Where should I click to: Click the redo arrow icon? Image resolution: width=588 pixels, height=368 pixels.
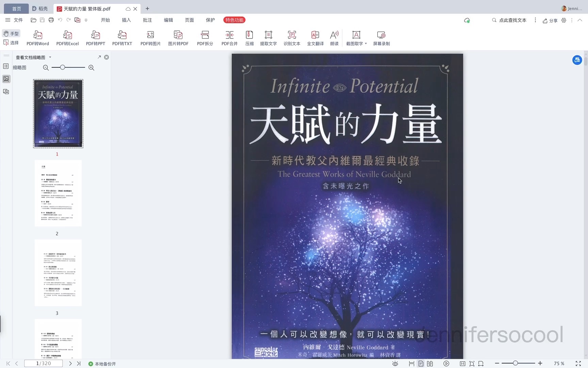coord(68,20)
